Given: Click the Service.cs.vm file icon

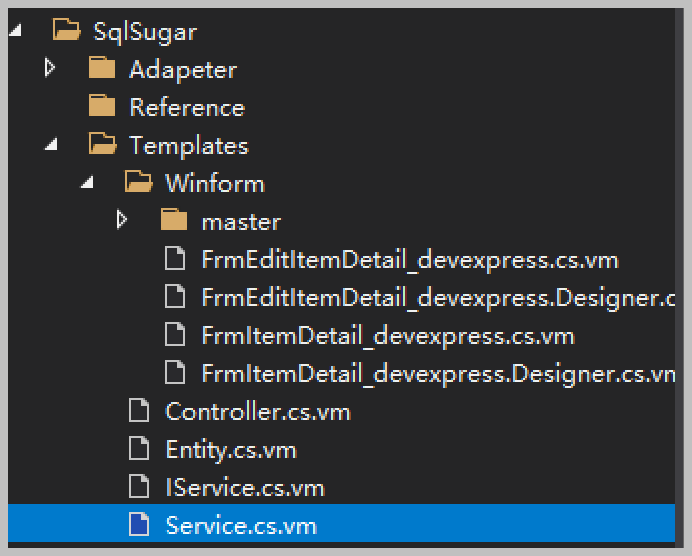Looking at the screenshot, I should click(139, 524).
